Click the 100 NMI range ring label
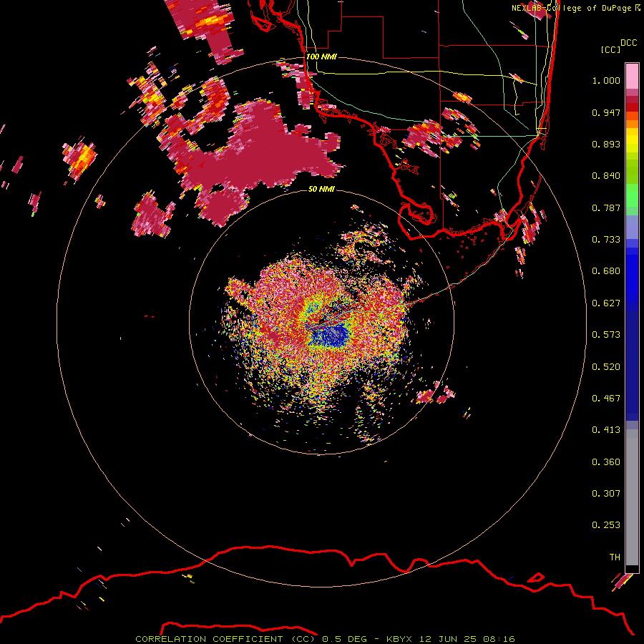644x644 pixels. coord(321,57)
